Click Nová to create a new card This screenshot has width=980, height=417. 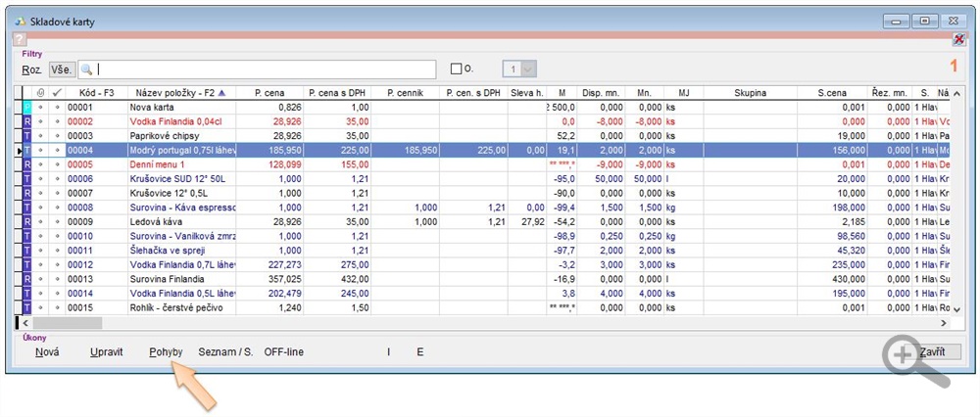[47, 351]
